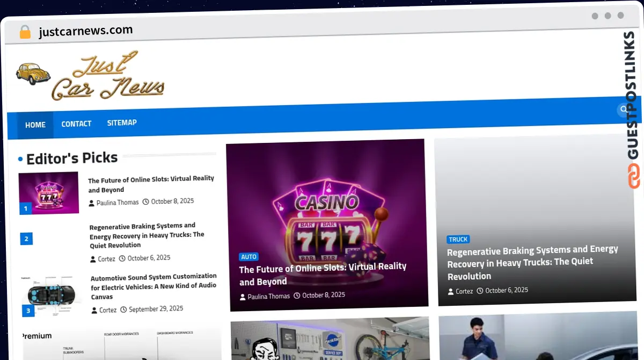Click the Just Car News logo text
Viewport: 644px width, 360px height.
pyautogui.click(x=107, y=77)
